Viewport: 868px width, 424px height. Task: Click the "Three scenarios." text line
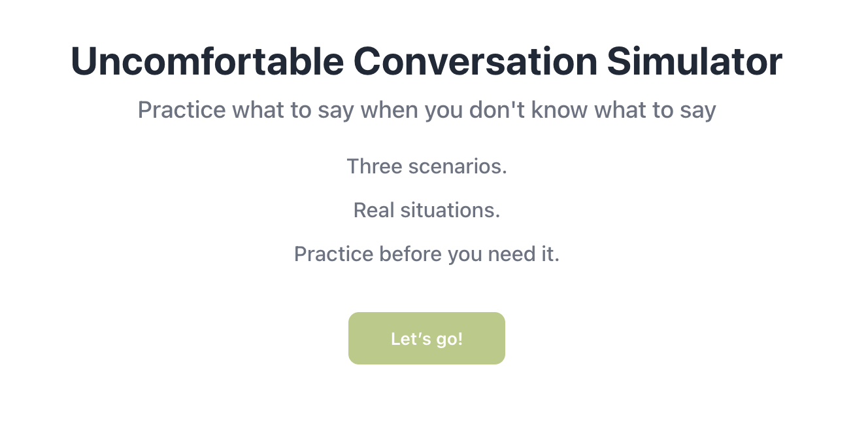427,166
